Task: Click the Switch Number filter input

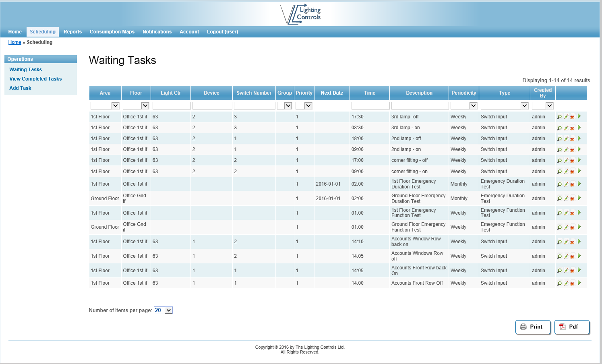Action: 254,105
